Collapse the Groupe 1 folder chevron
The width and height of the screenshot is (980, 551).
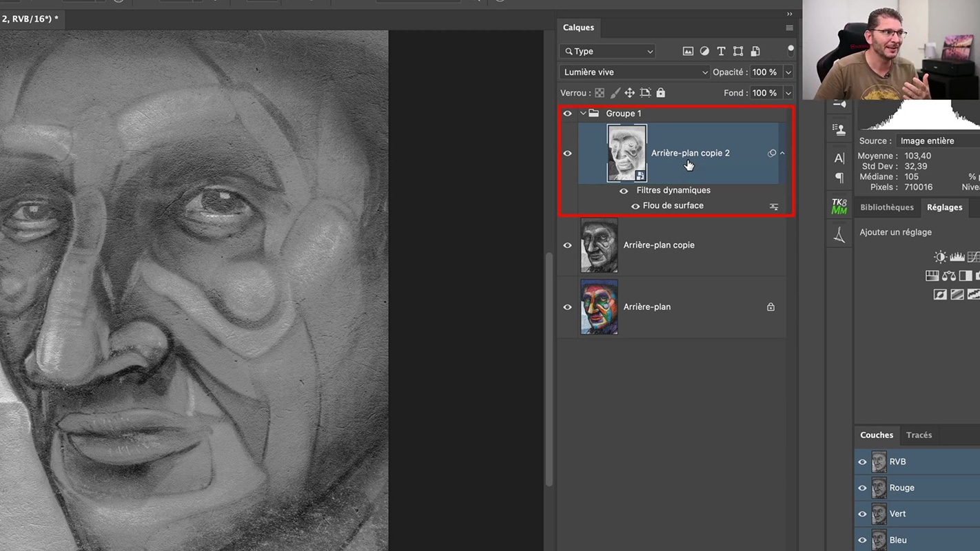[x=583, y=114]
